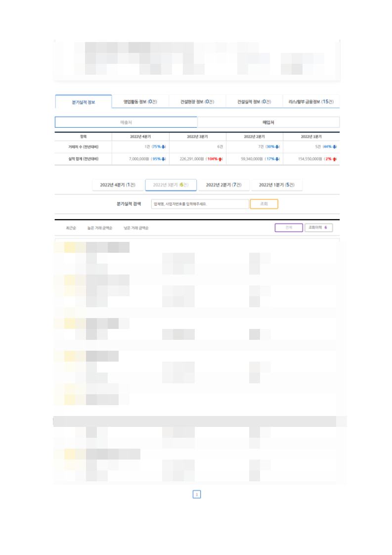This screenshot has width=392, height=555.
Task: Click the 2022년 1분기 column header
Action: point(311,137)
